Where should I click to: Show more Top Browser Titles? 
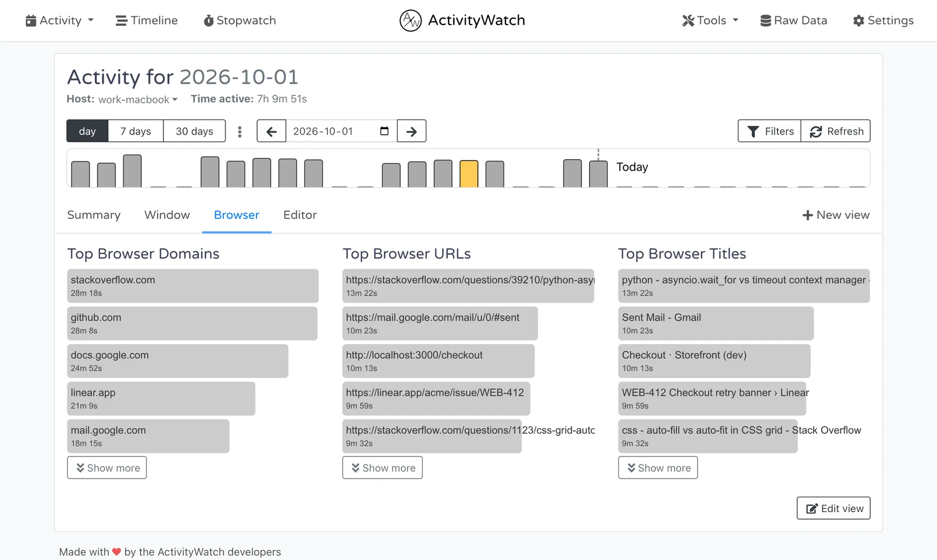tap(658, 468)
